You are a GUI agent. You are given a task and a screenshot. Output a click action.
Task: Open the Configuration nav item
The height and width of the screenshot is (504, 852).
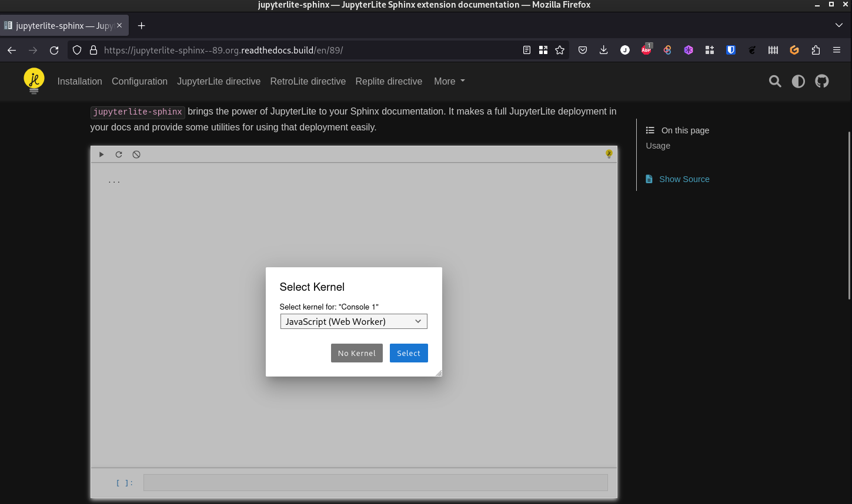(139, 81)
